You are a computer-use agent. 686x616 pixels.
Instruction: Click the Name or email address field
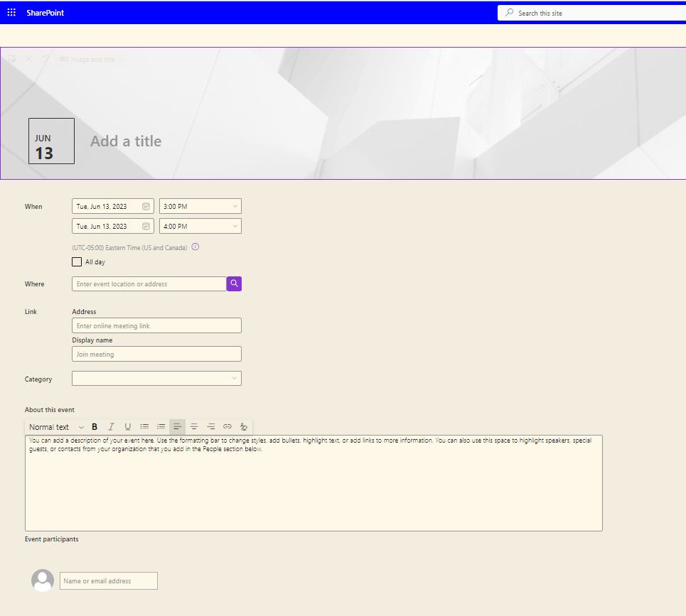click(109, 581)
